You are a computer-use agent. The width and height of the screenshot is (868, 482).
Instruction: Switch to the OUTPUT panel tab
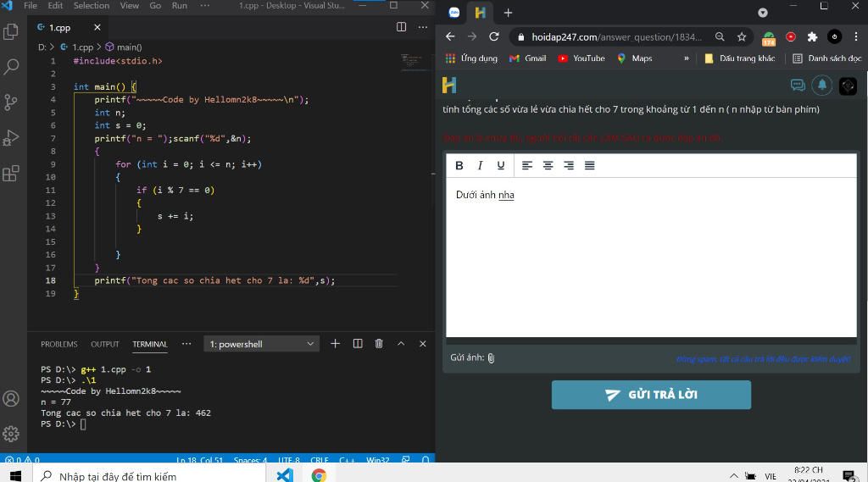click(x=104, y=344)
